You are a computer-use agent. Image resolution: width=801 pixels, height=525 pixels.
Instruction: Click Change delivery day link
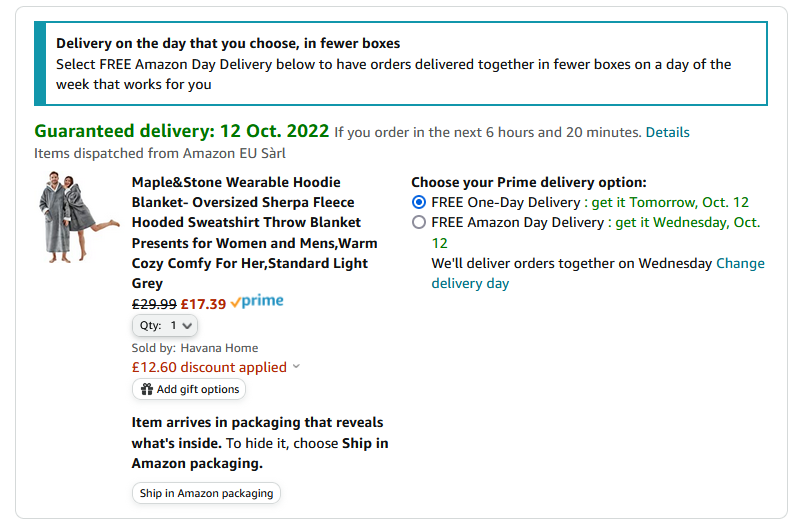[740, 264]
